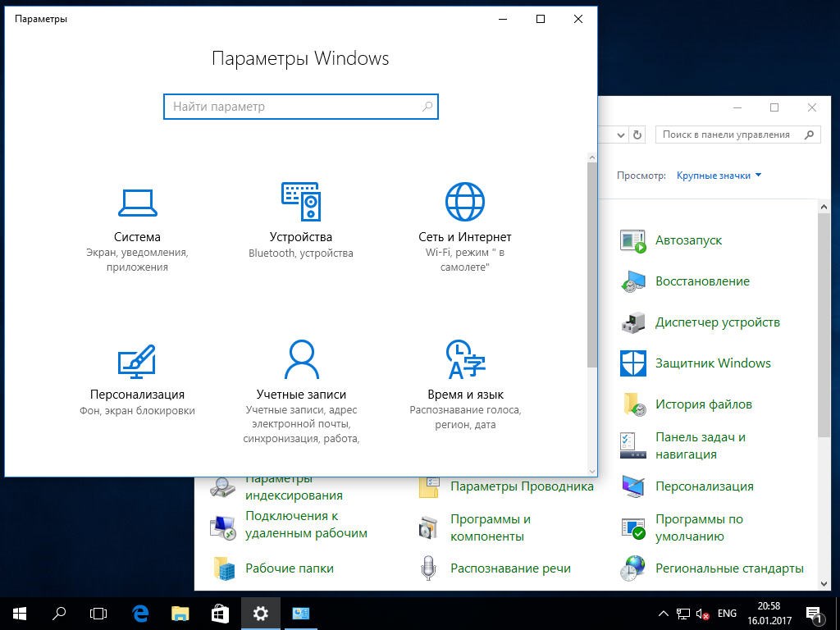Click the Диспетчер устройств icon
The height and width of the screenshot is (630, 840).
[x=632, y=322]
